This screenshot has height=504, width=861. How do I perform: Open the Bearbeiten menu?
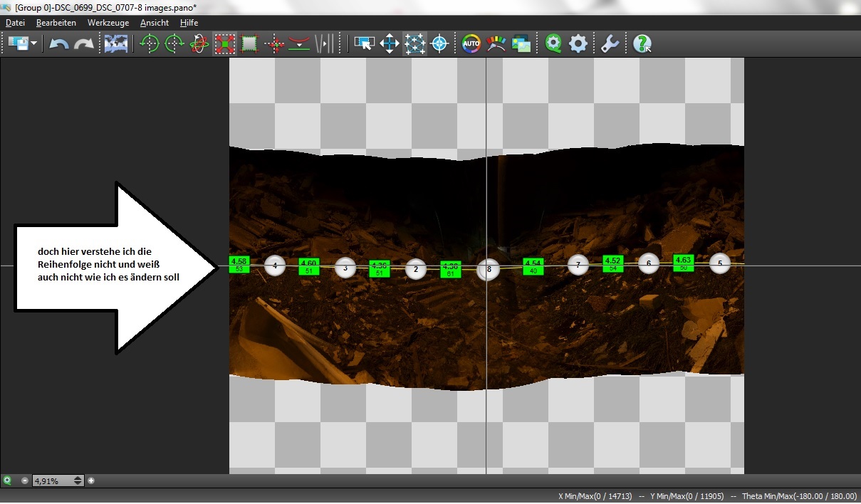pos(56,23)
